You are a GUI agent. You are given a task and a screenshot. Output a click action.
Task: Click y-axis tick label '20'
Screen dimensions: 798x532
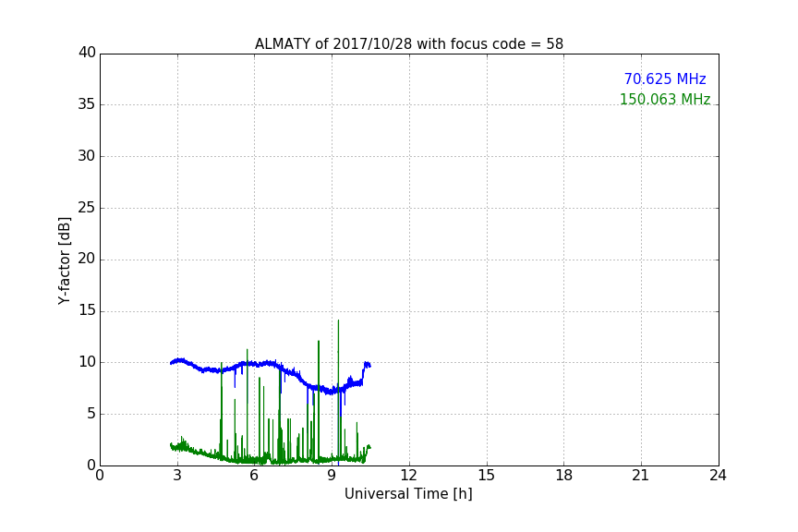[x=87, y=260]
